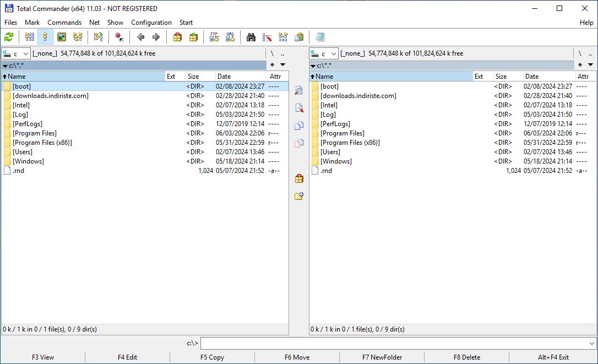Click the right panel c:\*.* path bar
Viewport: 598px width, 364px height.
[442, 65]
